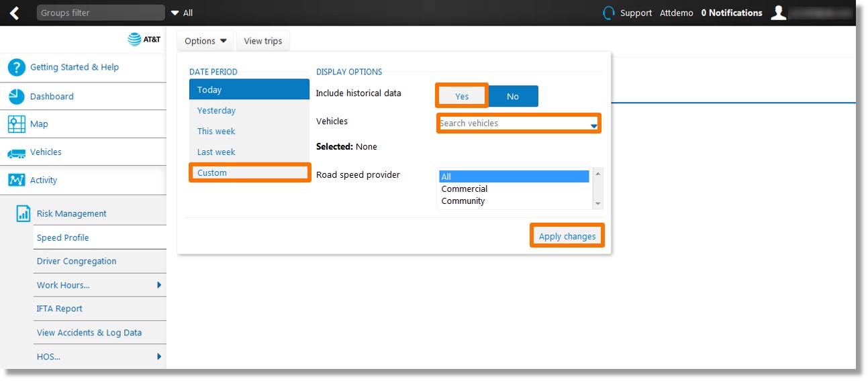Open 0 Notifications
868x381 pixels.
tap(732, 13)
